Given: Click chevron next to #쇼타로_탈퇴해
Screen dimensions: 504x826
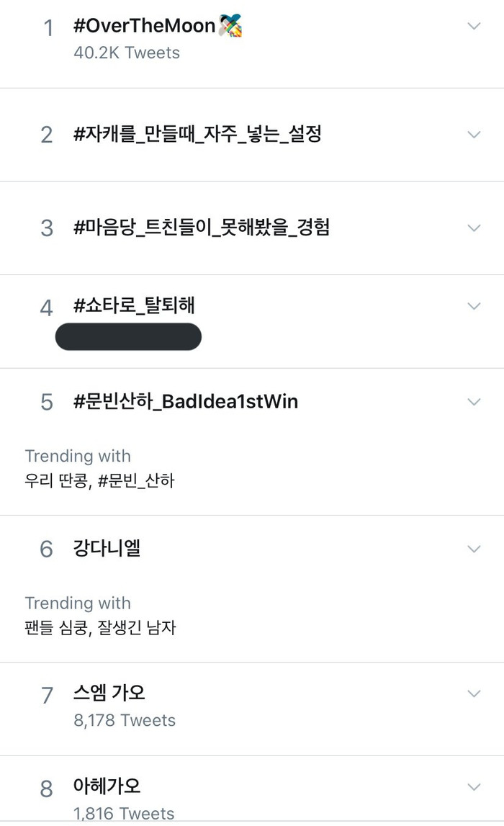Looking at the screenshot, I should [x=473, y=306].
